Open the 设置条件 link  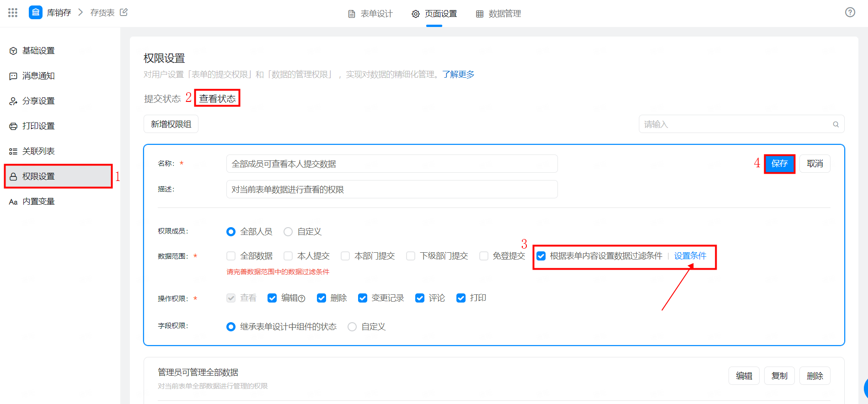[690, 256]
